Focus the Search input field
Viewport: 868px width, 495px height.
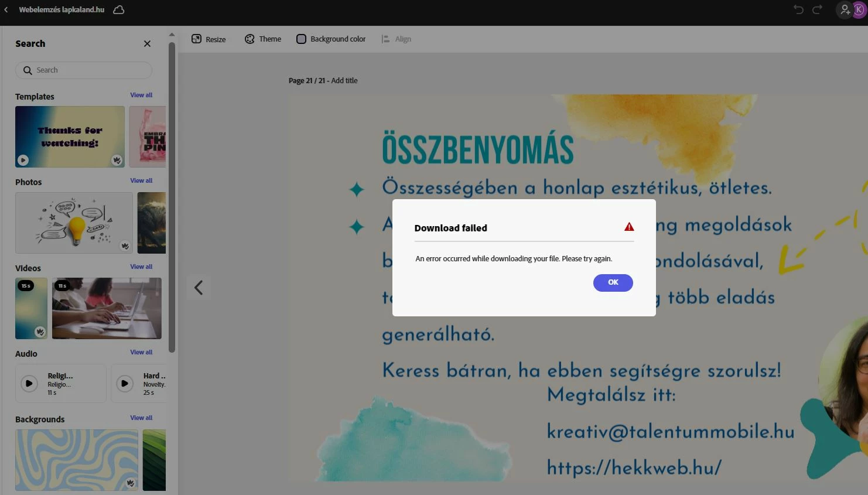84,70
